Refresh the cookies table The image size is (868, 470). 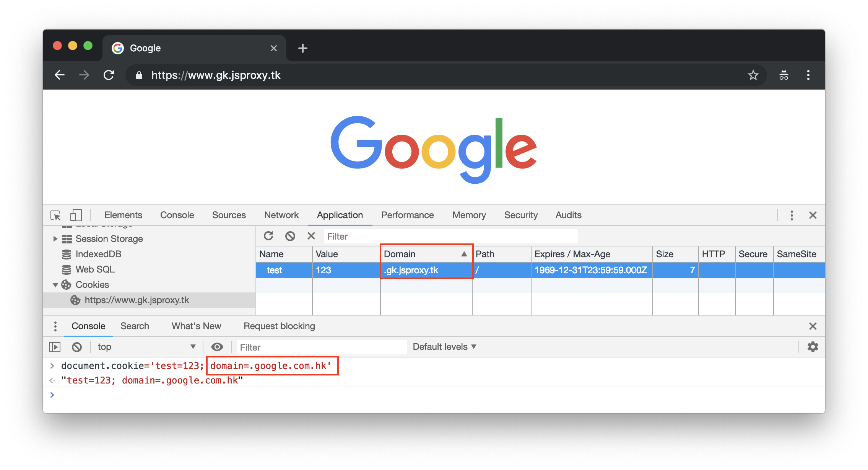coord(268,236)
